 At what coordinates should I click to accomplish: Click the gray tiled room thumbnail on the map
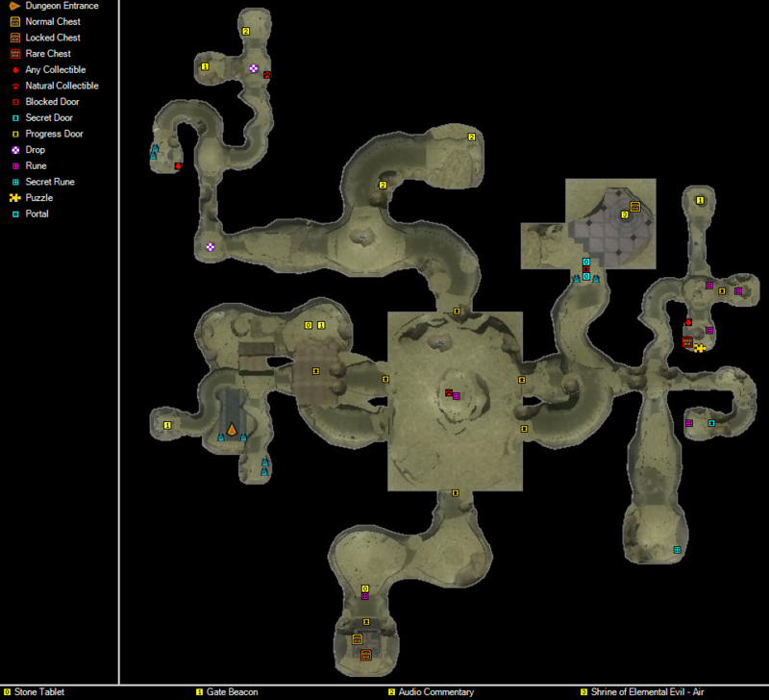(x=611, y=223)
